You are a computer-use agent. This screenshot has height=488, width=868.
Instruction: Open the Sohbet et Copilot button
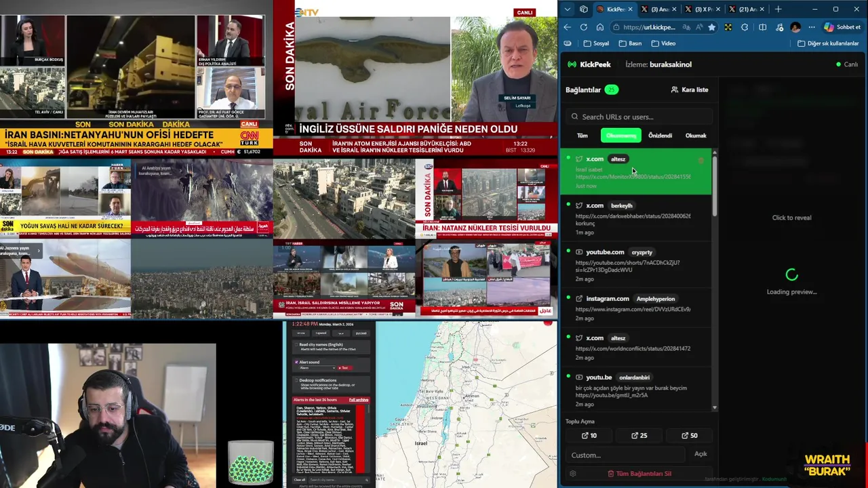click(x=842, y=27)
